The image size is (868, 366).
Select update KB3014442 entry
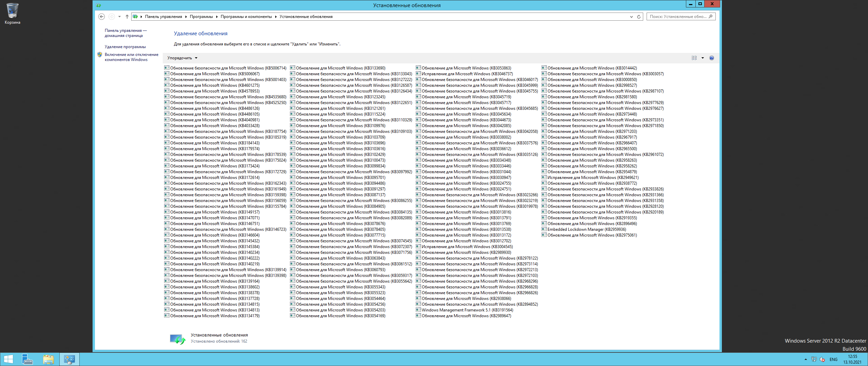pyautogui.click(x=589, y=68)
